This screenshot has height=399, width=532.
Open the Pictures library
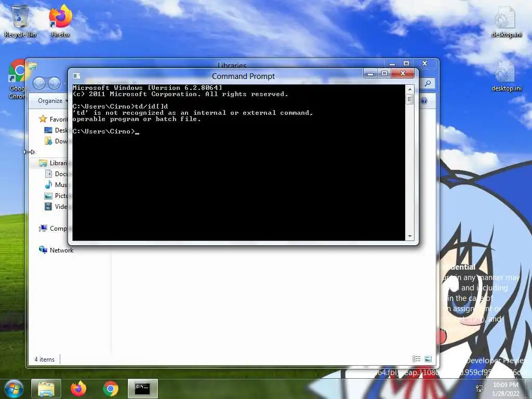pos(56,195)
